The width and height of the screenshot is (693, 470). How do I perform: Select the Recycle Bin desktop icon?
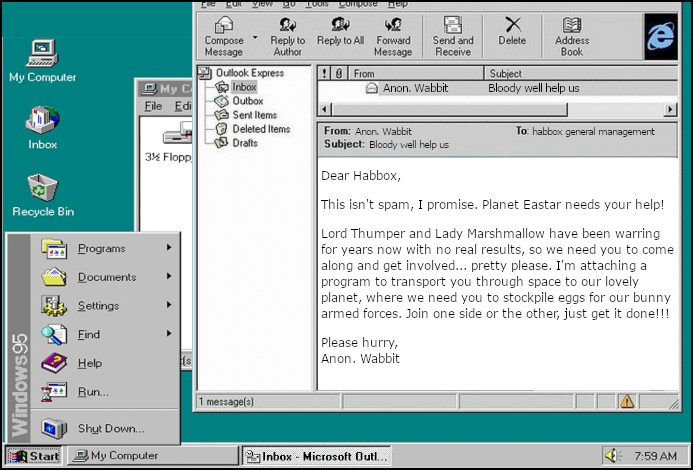[42, 193]
